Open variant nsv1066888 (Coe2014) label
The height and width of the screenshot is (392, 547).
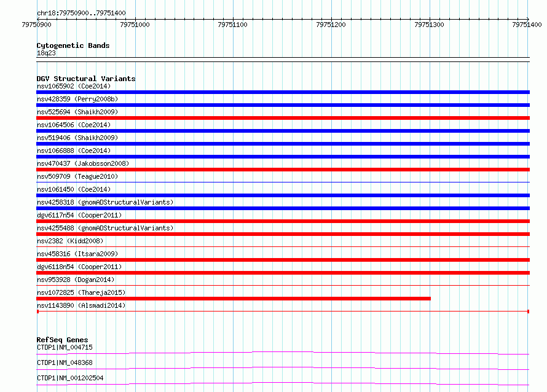[74, 151]
